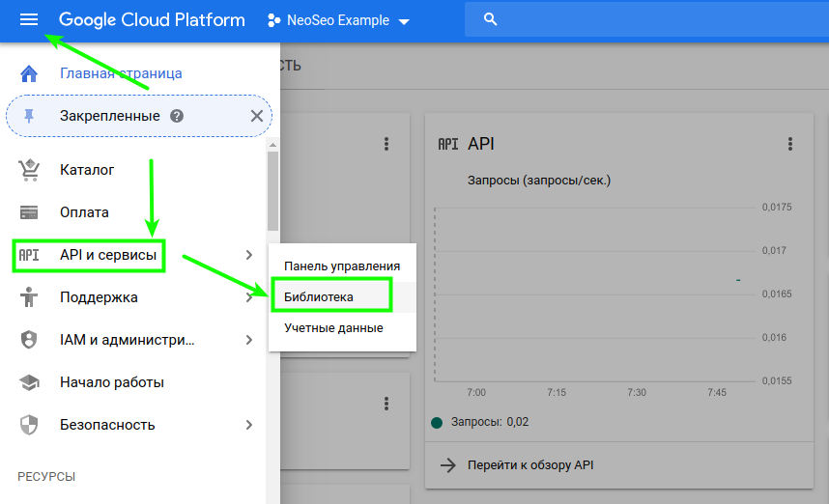Image resolution: width=829 pixels, height=504 pixels.
Task: Click the API icon in the sidebar
Action: click(29, 255)
